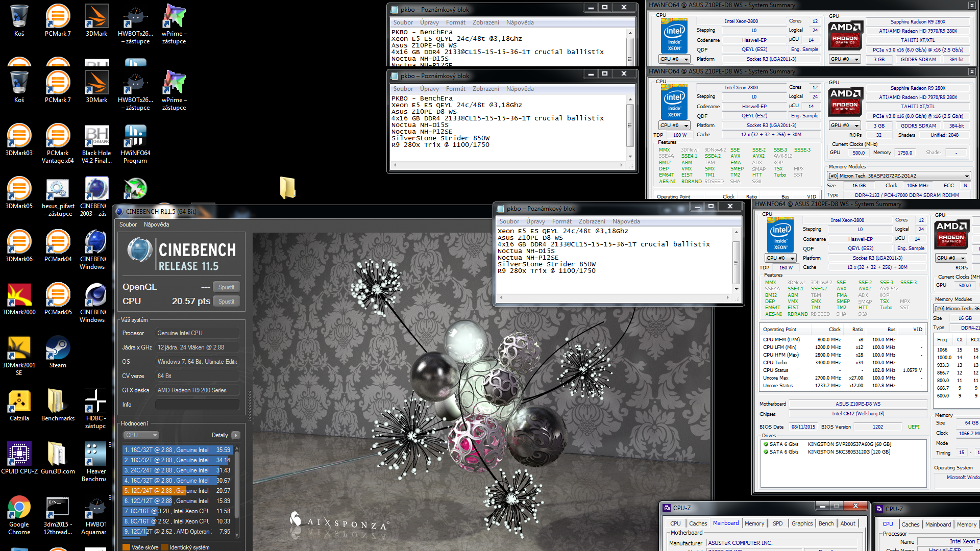Viewport: 980px width, 551px height.
Task: Select ranking row 6 scoring 15.89
Action: pyautogui.click(x=177, y=501)
